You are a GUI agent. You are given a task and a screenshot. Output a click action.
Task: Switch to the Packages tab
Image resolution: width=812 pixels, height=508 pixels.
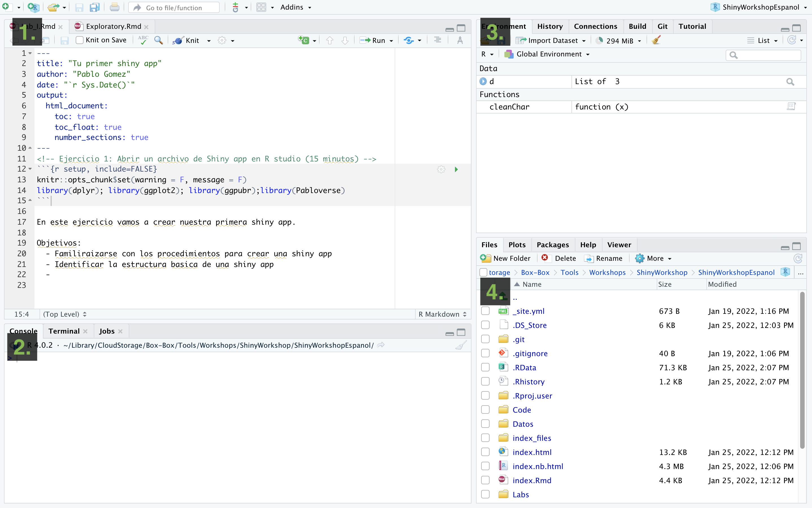tap(553, 245)
